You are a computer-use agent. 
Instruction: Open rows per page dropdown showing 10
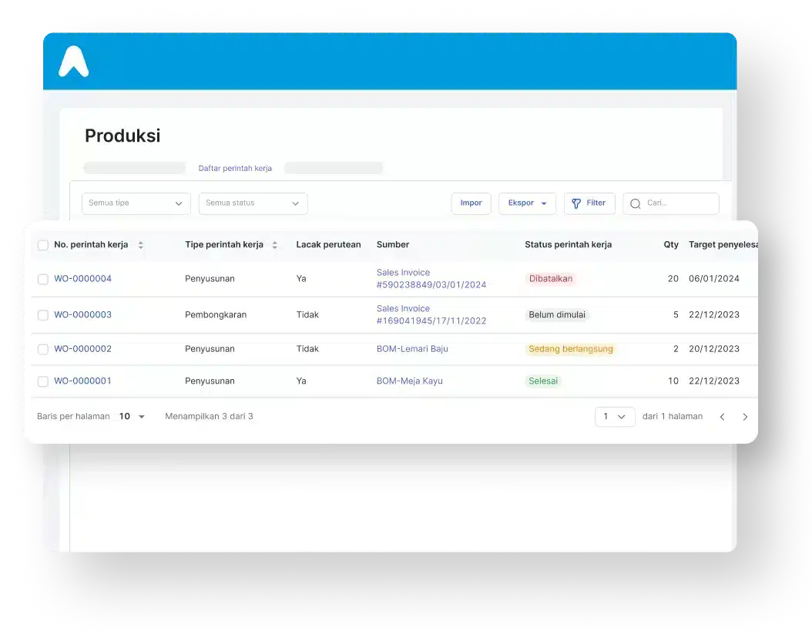click(x=132, y=417)
